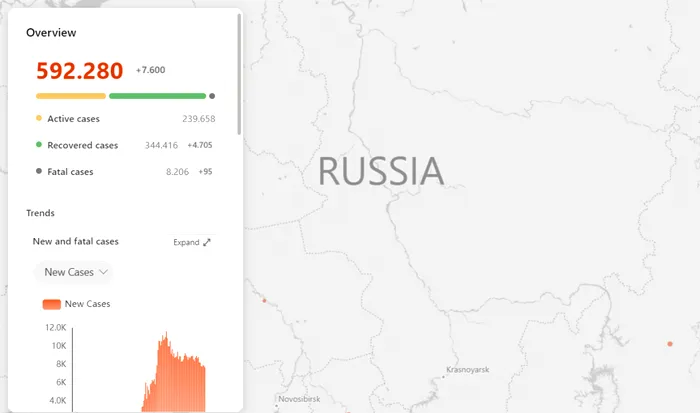Click the green Recovered cases bullet
Screen dimensions: 700x413
(x=39, y=145)
